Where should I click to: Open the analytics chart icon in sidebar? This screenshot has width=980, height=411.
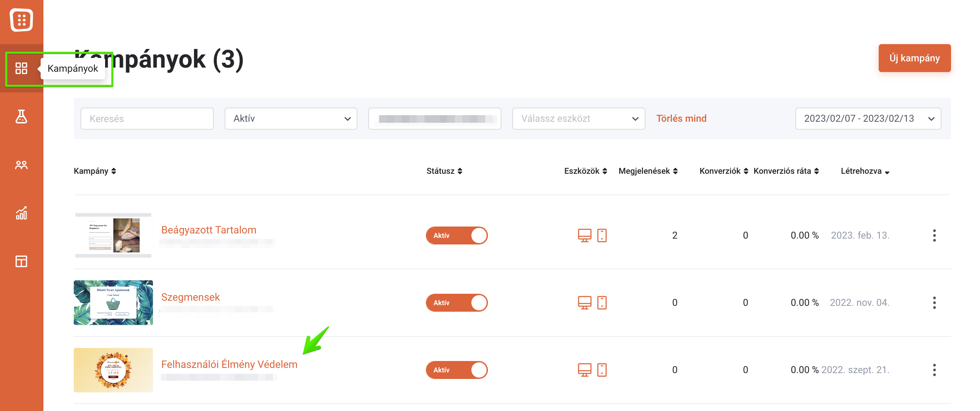pyautogui.click(x=21, y=213)
